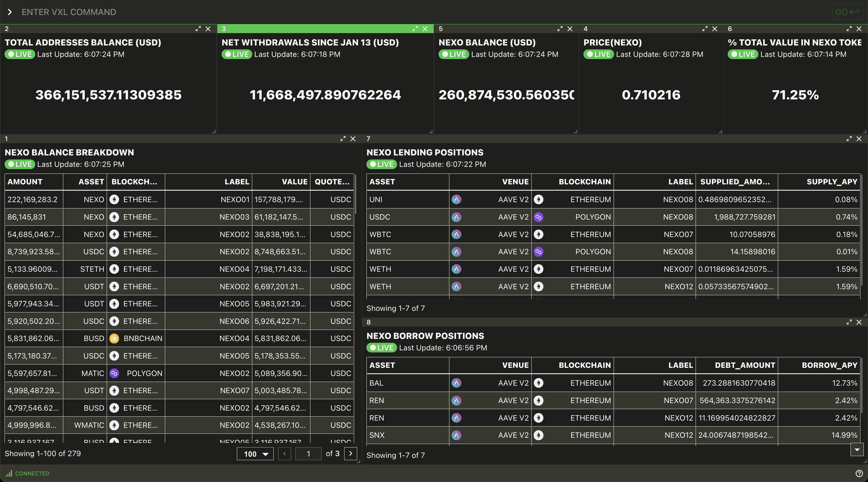The height and width of the screenshot is (482, 868).
Task: Expand the command prompt chevron
Action: (x=10, y=12)
